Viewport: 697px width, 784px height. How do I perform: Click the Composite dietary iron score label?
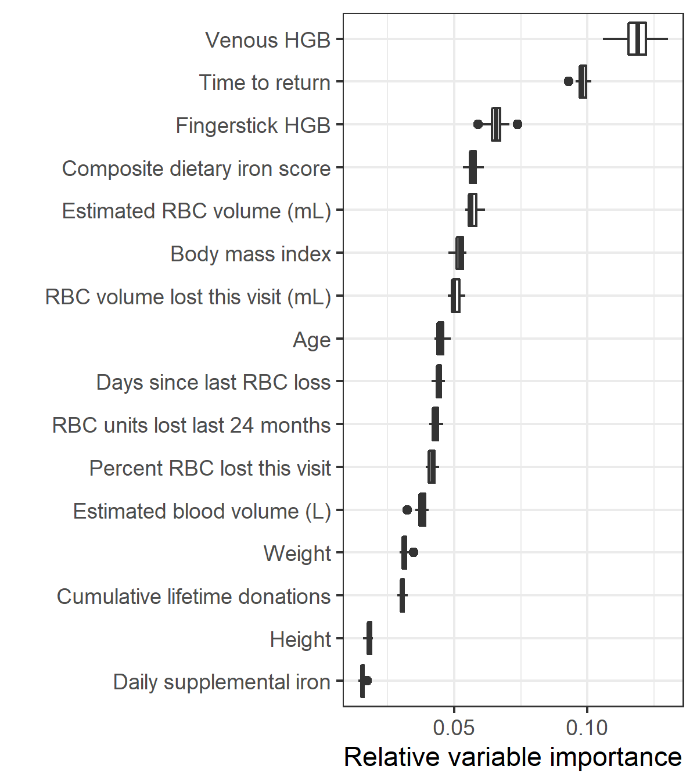196,168
